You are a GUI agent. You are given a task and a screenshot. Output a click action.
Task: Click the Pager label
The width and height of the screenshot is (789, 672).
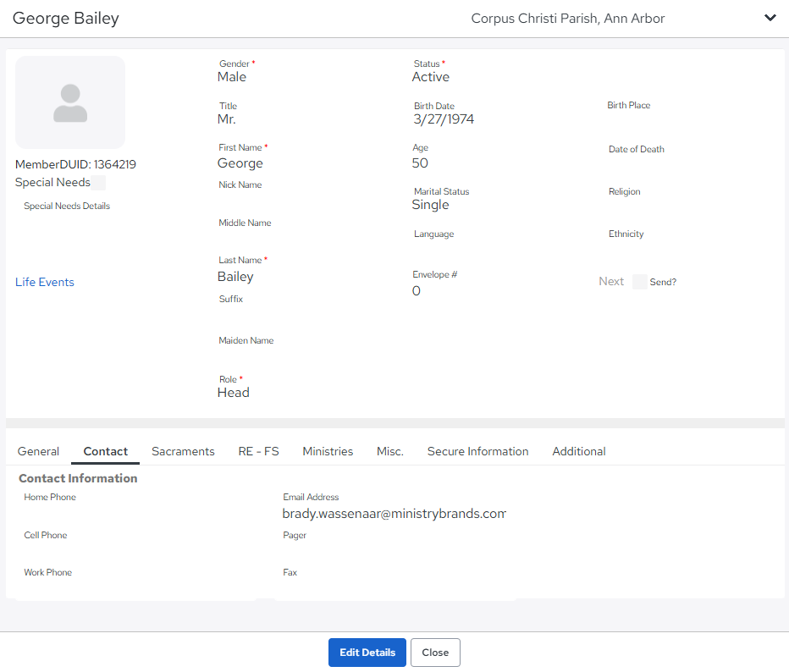[x=295, y=535]
